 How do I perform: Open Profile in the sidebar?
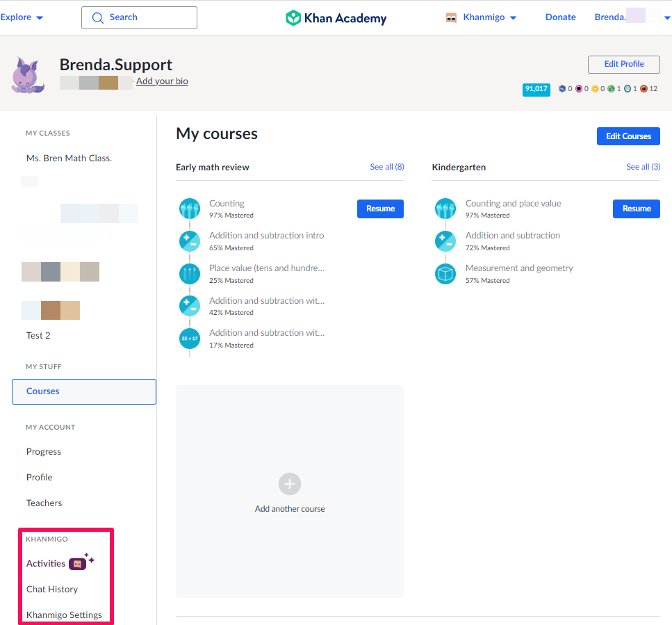point(40,477)
